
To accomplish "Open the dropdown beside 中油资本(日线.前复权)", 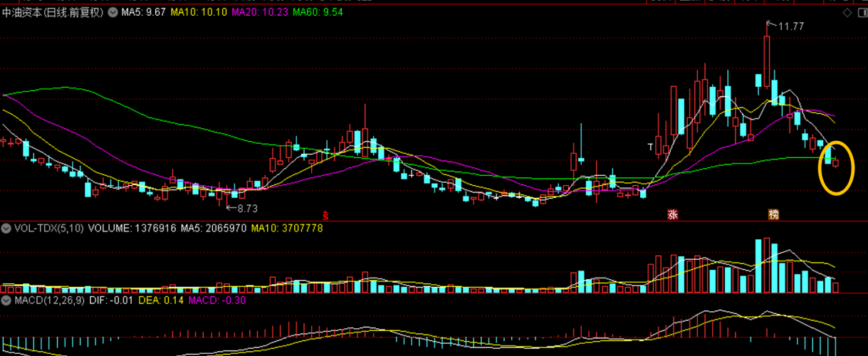I will (x=113, y=13).
